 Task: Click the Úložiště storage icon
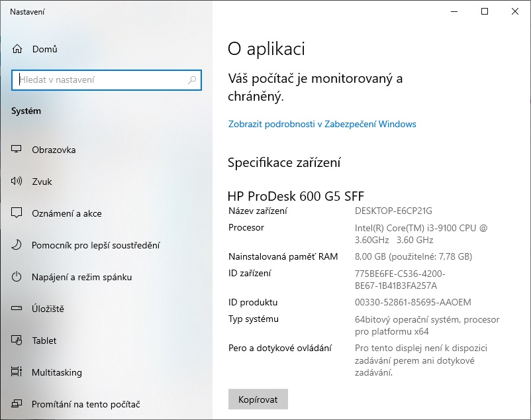point(17,309)
